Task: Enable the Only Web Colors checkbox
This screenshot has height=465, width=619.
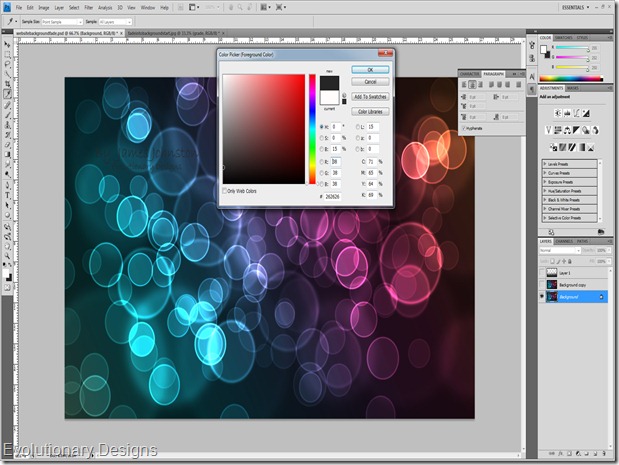Action: click(225, 191)
